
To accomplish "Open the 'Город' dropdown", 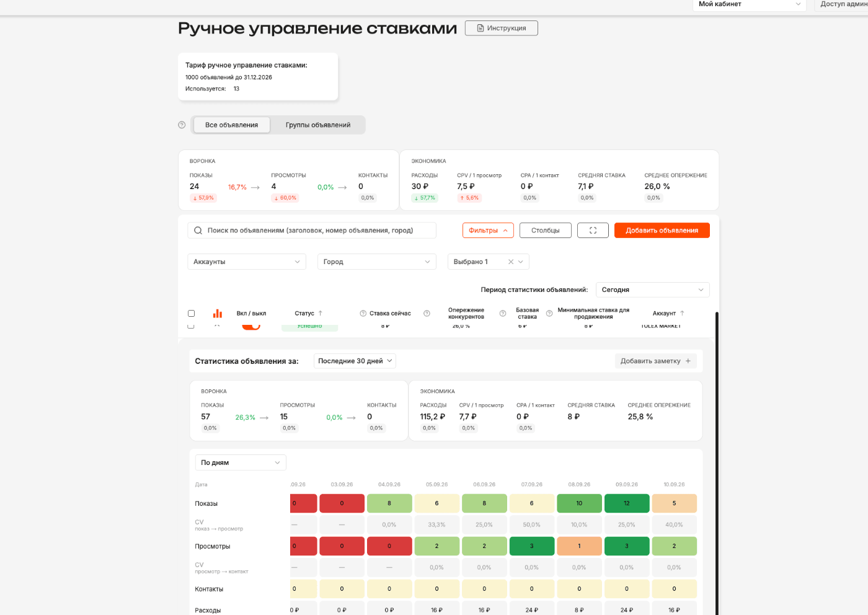I will point(377,262).
